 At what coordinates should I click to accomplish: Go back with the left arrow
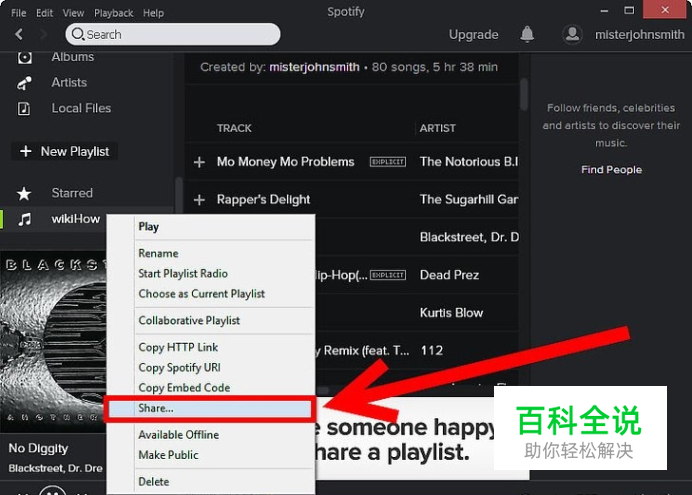pos(19,34)
